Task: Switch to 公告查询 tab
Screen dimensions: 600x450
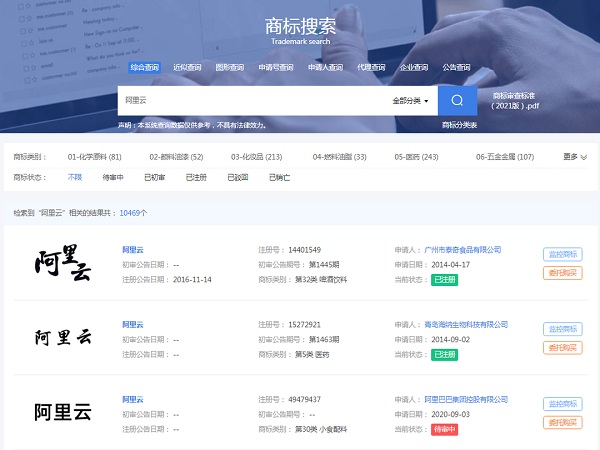Action: coord(456,67)
